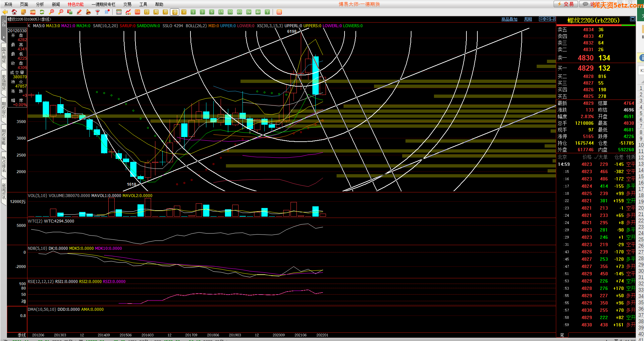Click the 商品叠加 overlay link

pos(509,19)
